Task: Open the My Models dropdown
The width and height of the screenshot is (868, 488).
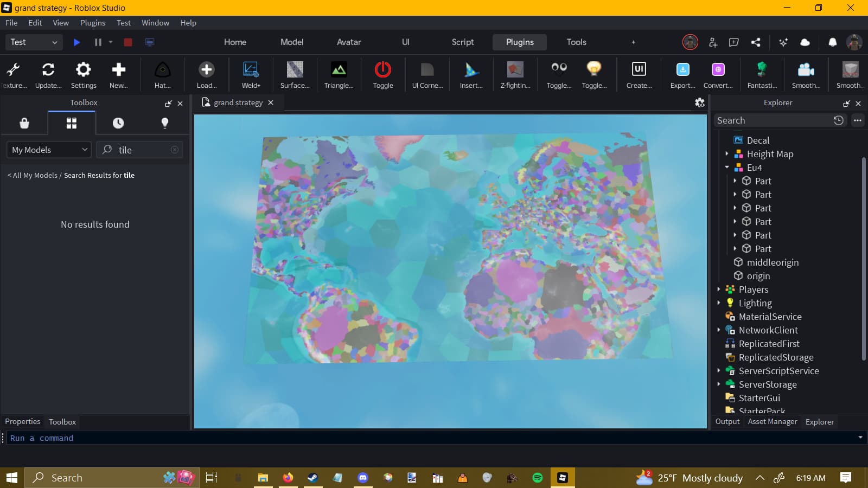Action: tap(48, 150)
